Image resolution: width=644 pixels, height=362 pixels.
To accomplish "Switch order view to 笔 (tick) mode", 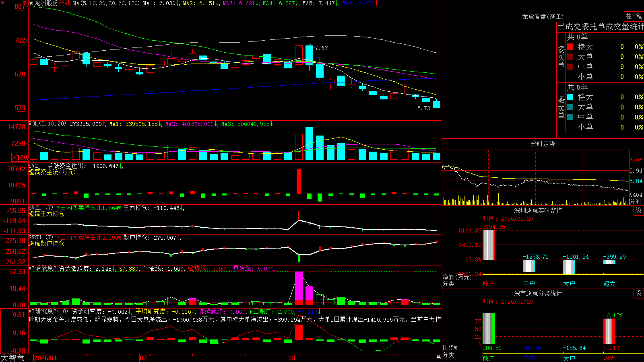I will click(x=639, y=16).
